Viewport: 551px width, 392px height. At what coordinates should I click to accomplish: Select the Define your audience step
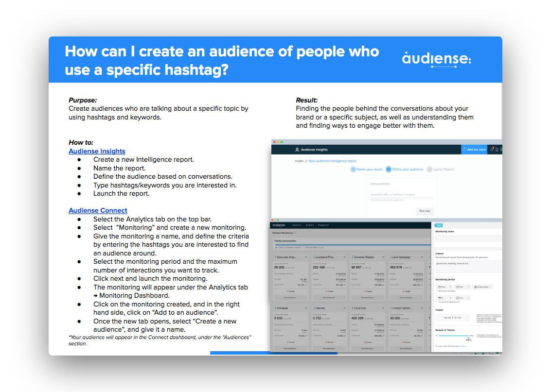[x=404, y=169]
